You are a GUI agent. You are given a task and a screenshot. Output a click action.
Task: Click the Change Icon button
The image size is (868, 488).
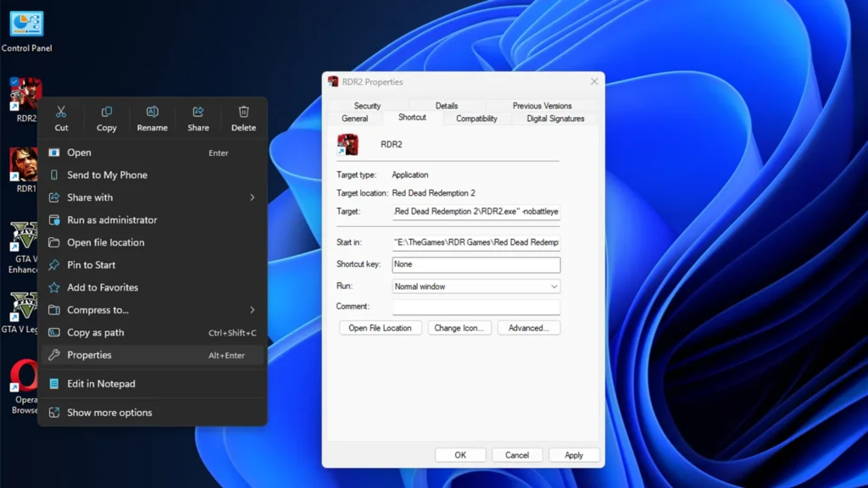coord(459,328)
